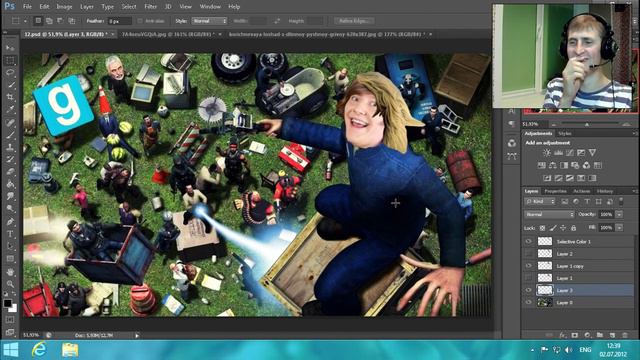Select the Rectangular Marquee tool in the toolbox
This screenshot has height=360, width=640.
click(x=10, y=60)
